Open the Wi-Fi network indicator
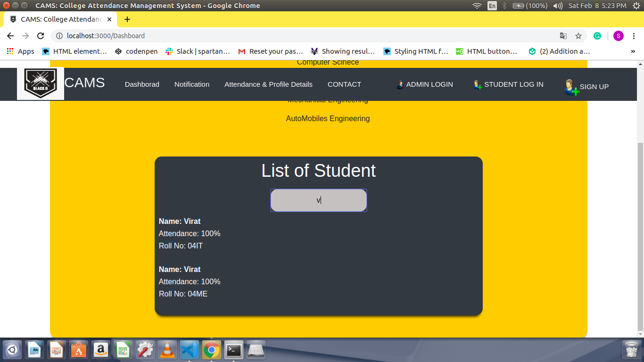644x362 pixels. tap(477, 6)
